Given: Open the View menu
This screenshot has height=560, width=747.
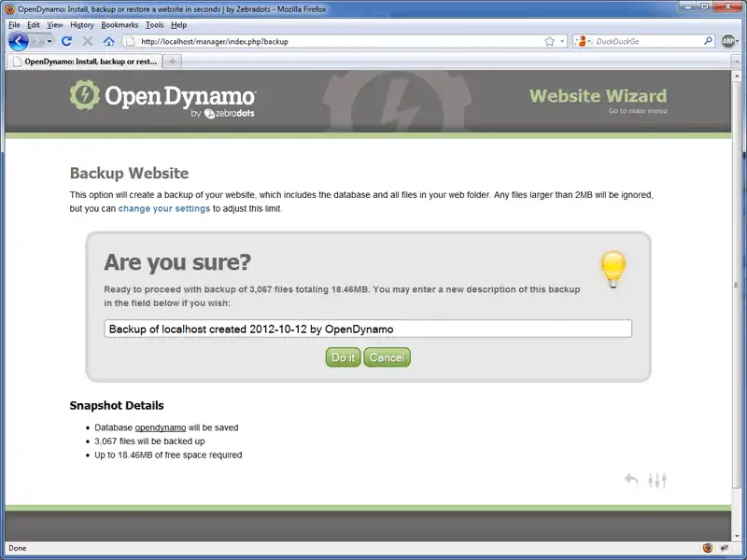Looking at the screenshot, I should [x=55, y=25].
